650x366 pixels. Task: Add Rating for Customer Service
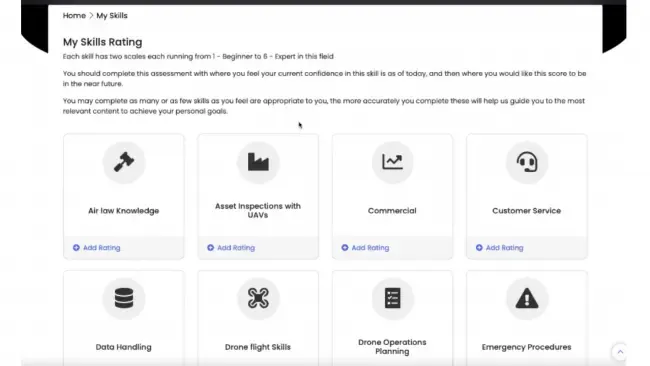pyautogui.click(x=500, y=247)
